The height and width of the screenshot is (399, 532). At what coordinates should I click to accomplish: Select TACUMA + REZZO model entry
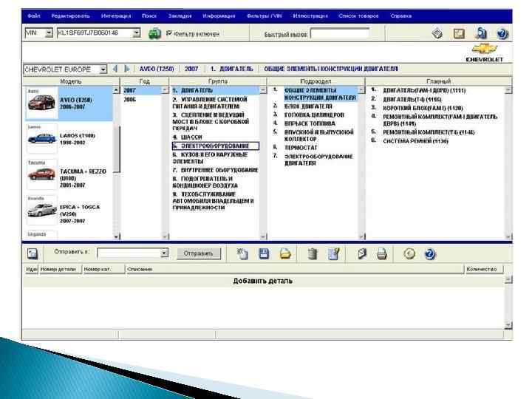(83, 179)
